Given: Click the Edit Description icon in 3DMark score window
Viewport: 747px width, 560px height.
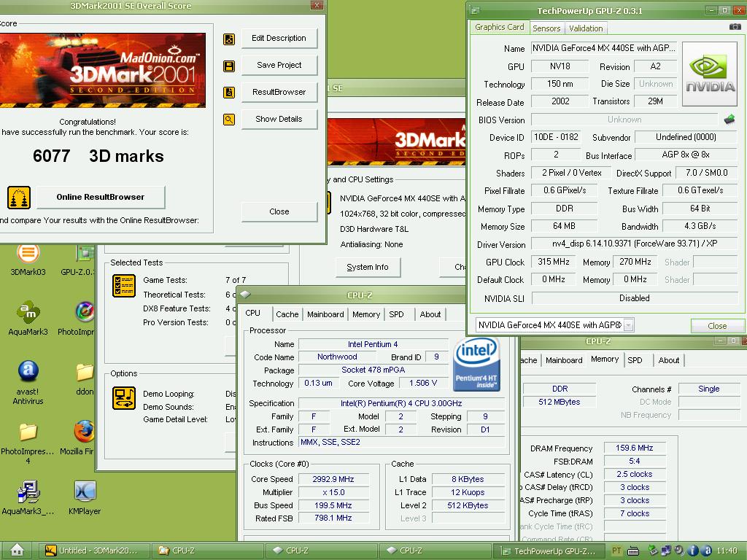Looking at the screenshot, I should (228, 39).
